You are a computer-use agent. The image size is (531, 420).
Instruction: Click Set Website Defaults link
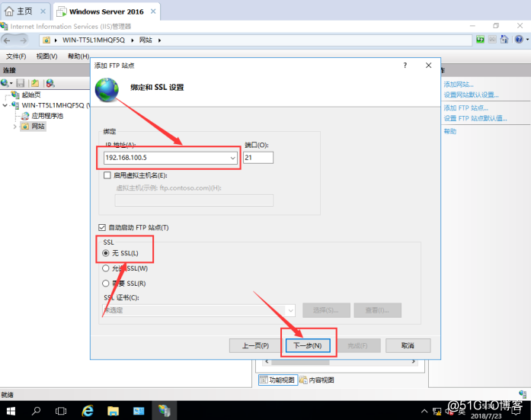pyautogui.click(x=471, y=95)
